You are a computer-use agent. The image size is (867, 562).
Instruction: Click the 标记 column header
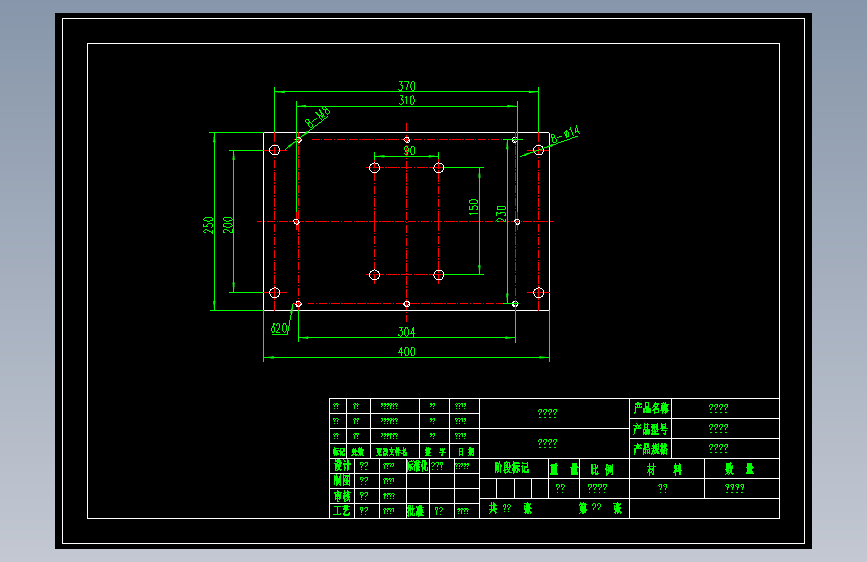coord(338,451)
